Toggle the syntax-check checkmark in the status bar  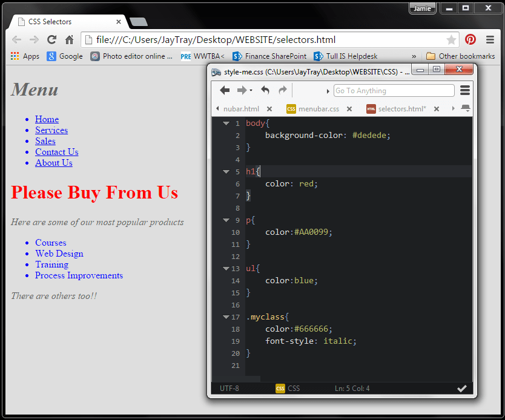[463, 388]
